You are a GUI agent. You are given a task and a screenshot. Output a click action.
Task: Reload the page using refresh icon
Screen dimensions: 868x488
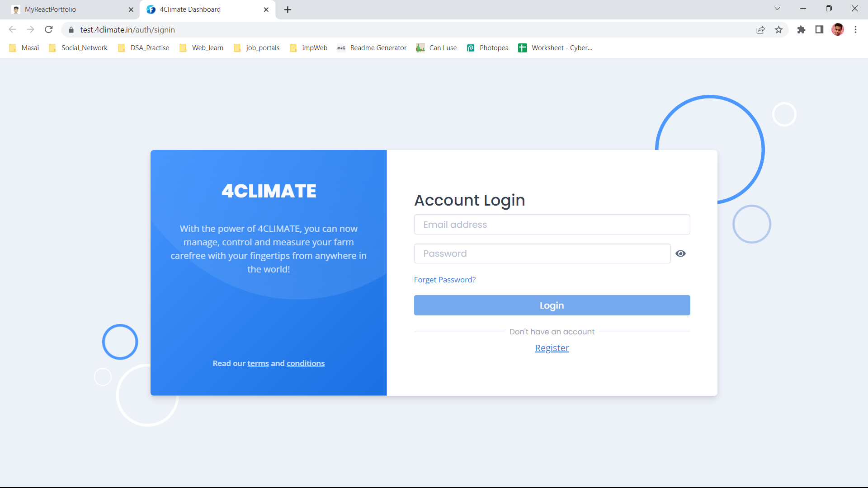pyautogui.click(x=49, y=30)
